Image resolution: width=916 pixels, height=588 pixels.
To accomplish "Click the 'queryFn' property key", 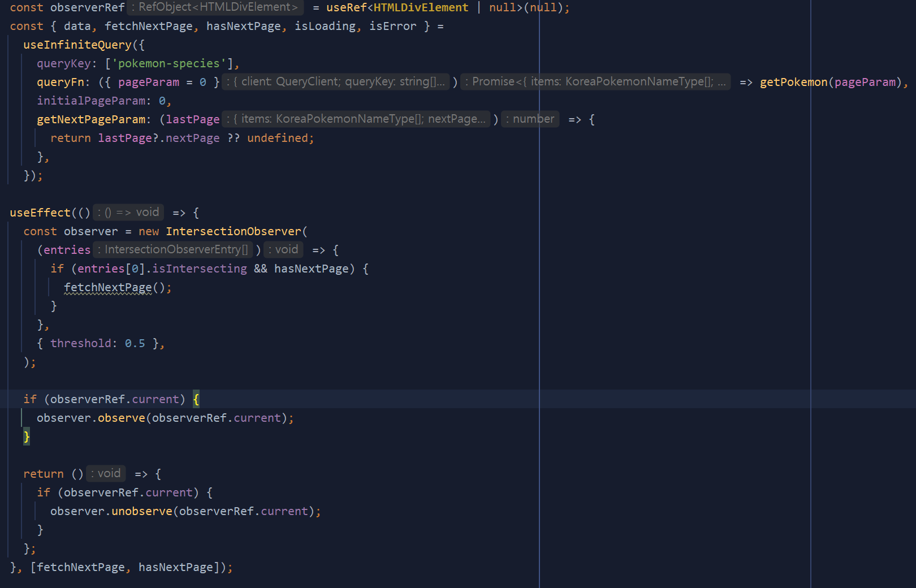I will 61,82.
